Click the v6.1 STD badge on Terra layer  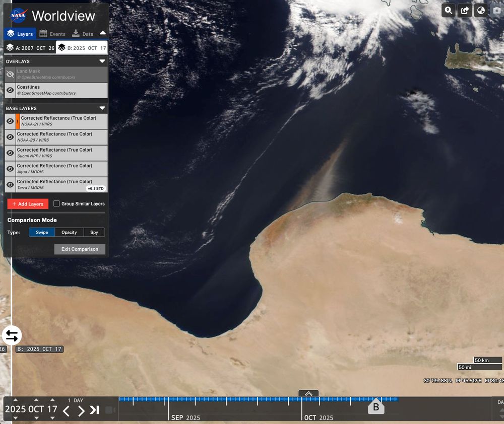pyautogui.click(x=96, y=188)
